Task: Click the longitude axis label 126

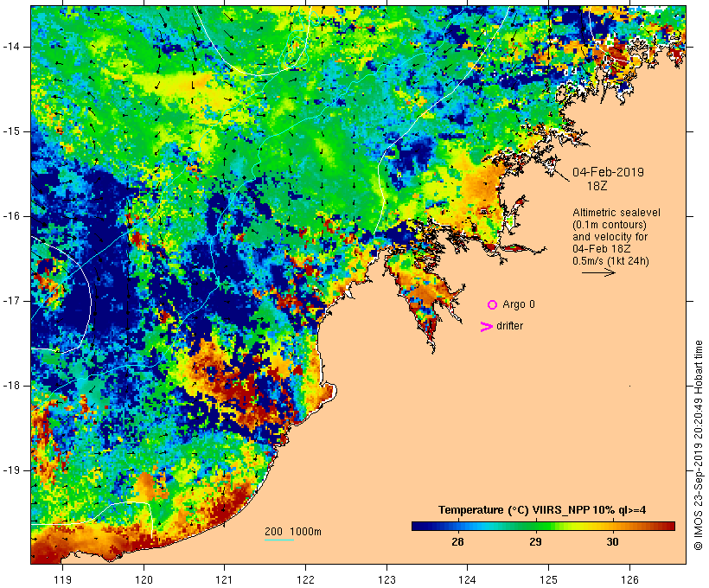Action: 629,579
